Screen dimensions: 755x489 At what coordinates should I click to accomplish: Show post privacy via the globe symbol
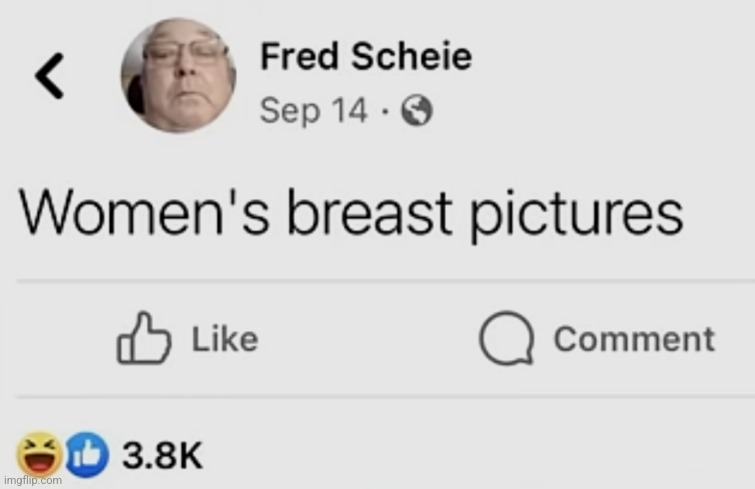[x=417, y=111]
